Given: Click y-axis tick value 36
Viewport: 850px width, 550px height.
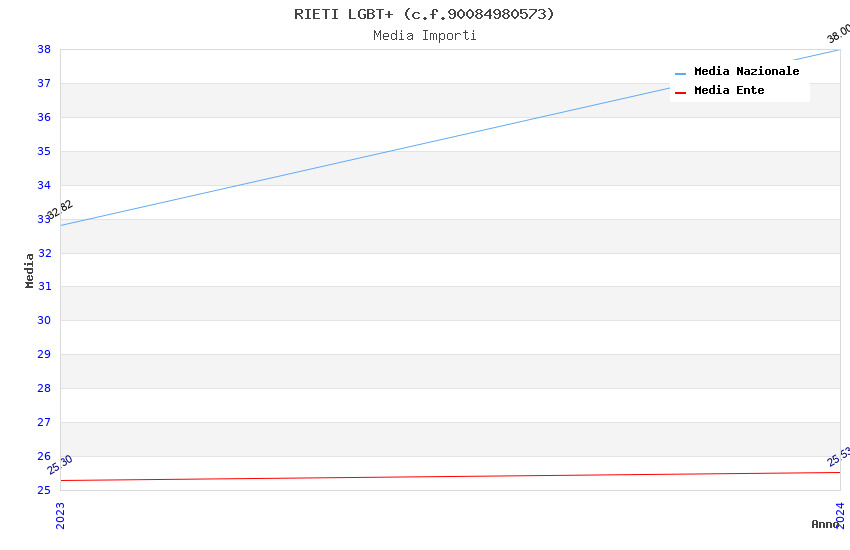Looking at the screenshot, I should (x=44, y=117).
